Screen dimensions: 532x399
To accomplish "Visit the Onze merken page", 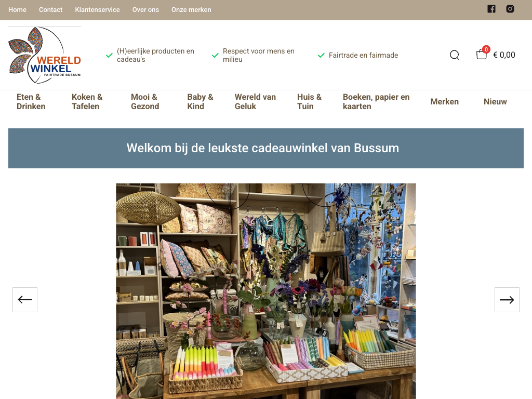I will click(x=191, y=10).
